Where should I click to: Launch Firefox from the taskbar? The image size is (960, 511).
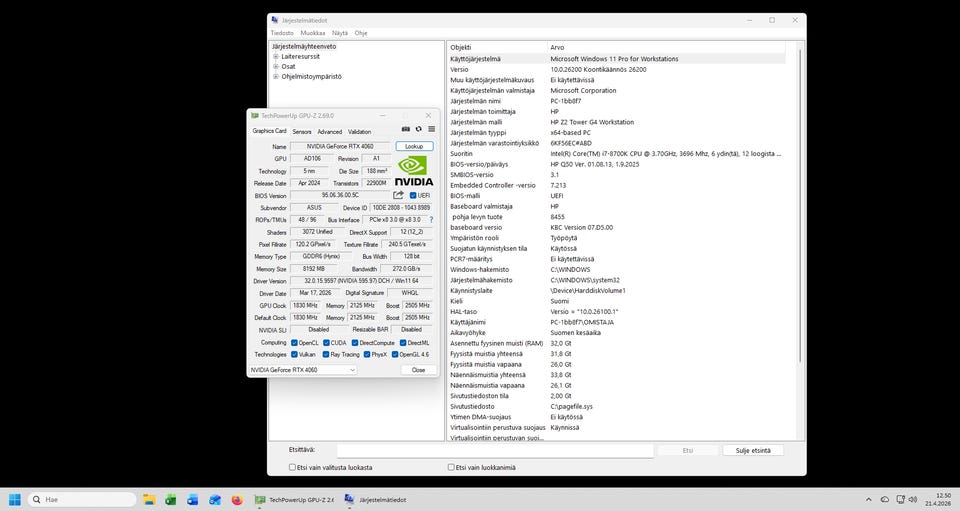[x=237, y=499]
